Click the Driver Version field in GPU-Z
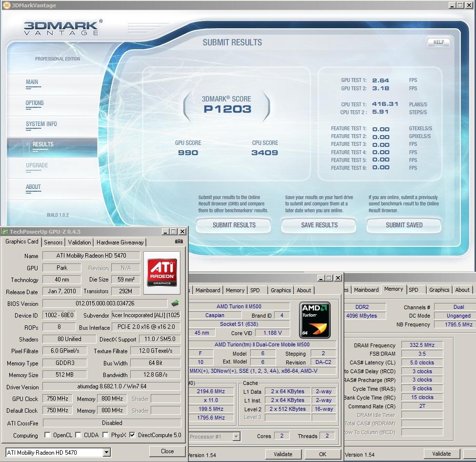476x462 pixels. click(x=111, y=386)
